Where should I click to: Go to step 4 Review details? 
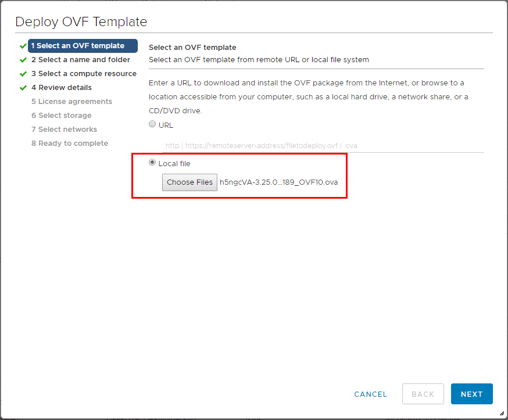pyautogui.click(x=62, y=88)
